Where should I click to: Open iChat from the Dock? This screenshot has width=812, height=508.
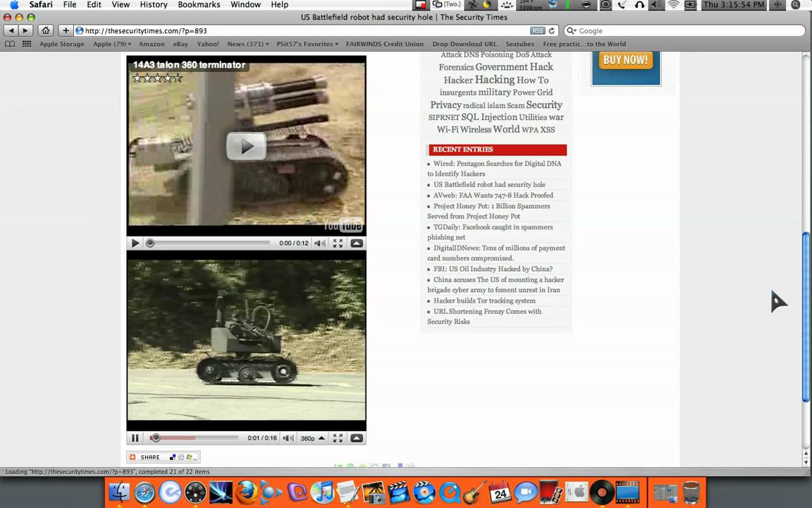pyautogui.click(x=526, y=492)
